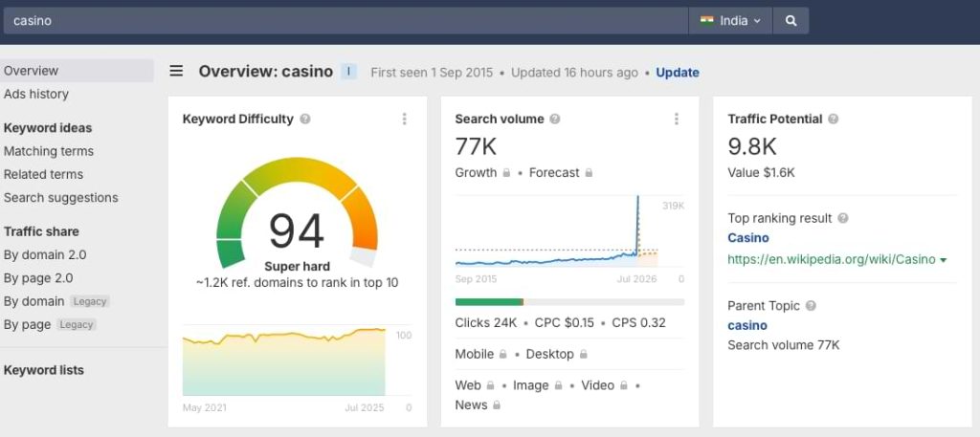This screenshot has height=437, width=980.
Task: Open By domain Legacy in sidebar
Action: (56, 301)
